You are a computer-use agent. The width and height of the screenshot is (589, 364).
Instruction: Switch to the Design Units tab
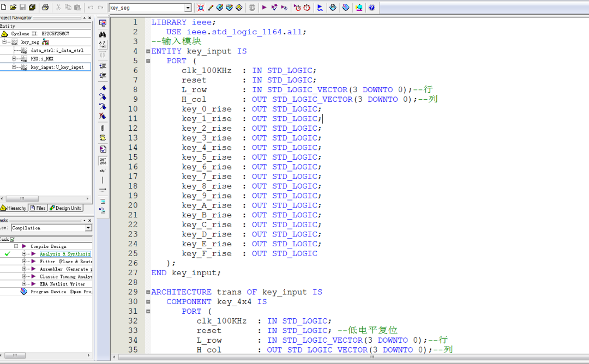[x=65, y=208]
